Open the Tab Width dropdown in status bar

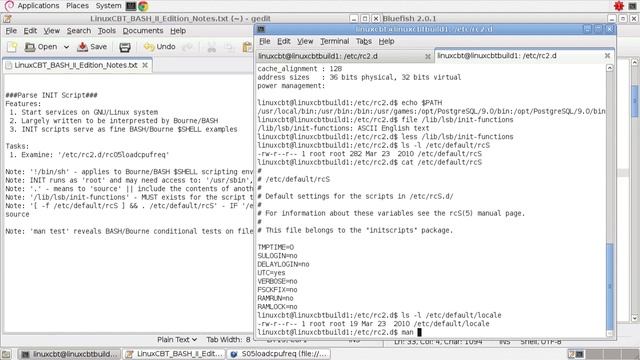coord(229,340)
